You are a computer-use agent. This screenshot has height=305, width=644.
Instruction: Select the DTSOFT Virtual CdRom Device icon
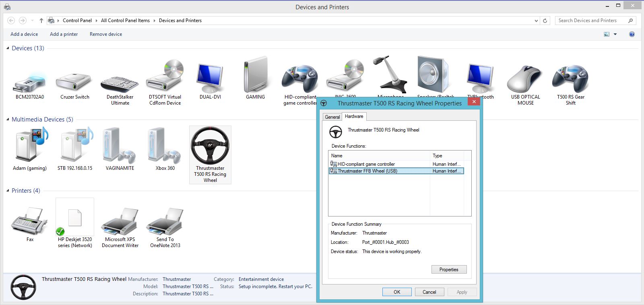165,76
